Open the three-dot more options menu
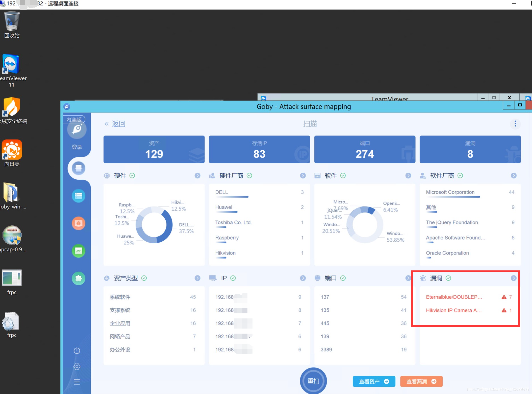 (515, 124)
